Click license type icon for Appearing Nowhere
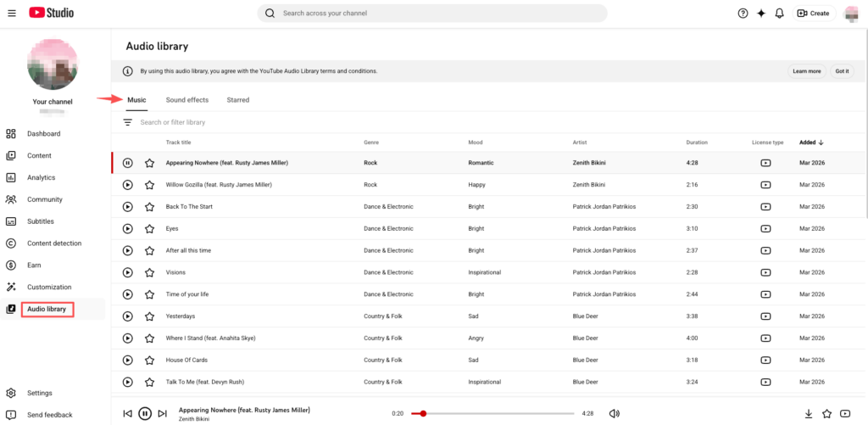 (x=765, y=163)
